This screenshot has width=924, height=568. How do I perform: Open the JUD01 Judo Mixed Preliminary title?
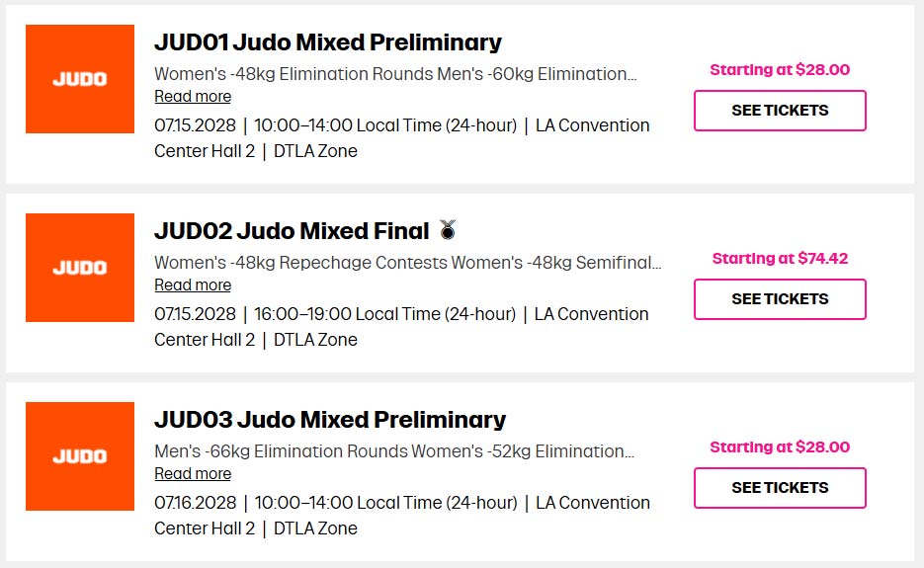point(328,42)
